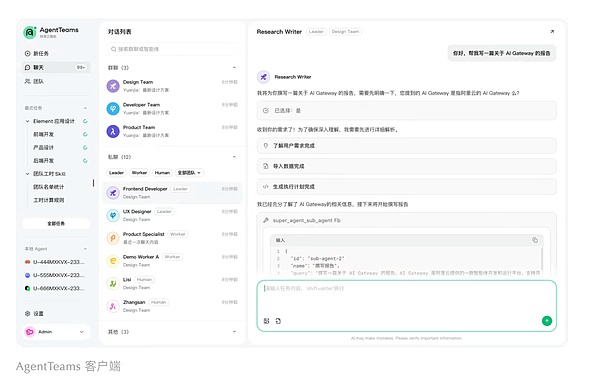Collapse the Element task tree node
This screenshot has height=384, width=600.
point(28,121)
